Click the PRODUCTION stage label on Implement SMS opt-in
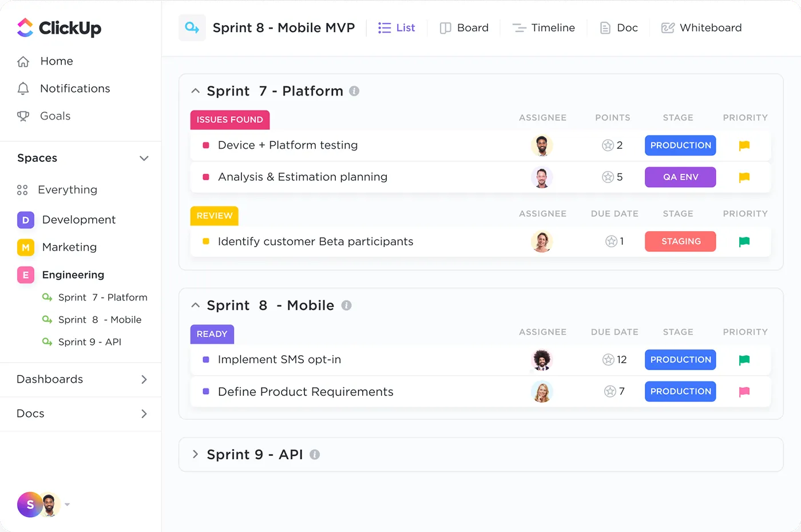801x532 pixels. pyautogui.click(x=680, y=360)
